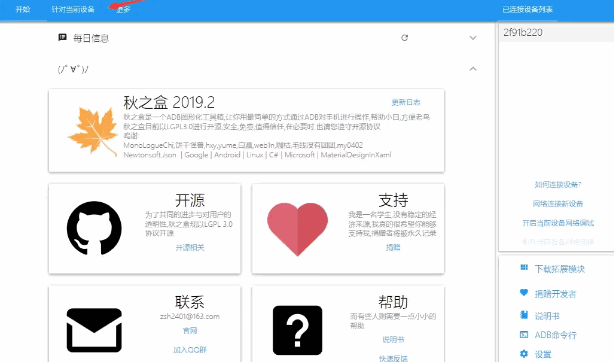Click the 加入QQ群 link
Viewport: 614px width, 362px height.
(x=190, y=350)
